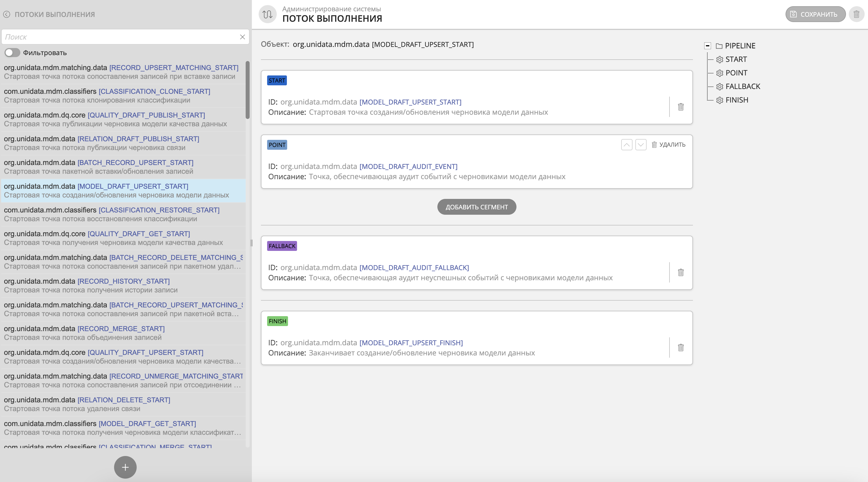The height and width of the screenshot is (482, 868).
Task: Toggle the Фильтровать switch
Action: (x=12, y=53)
